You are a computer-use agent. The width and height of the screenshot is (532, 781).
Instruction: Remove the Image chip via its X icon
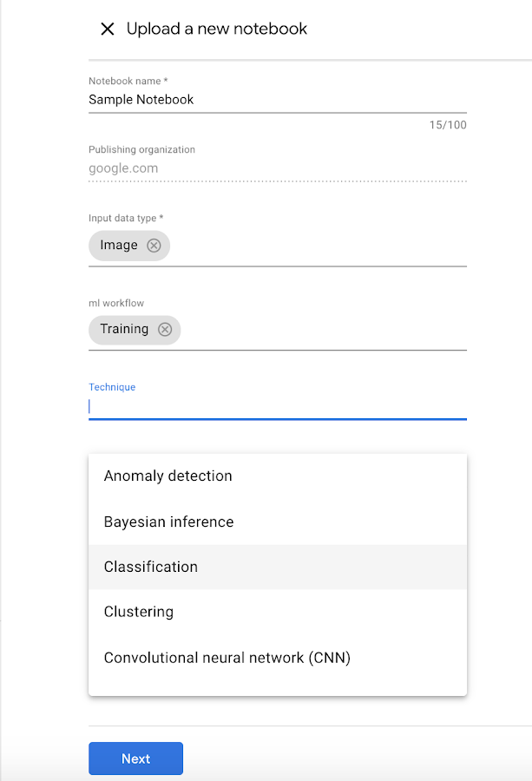154,246
